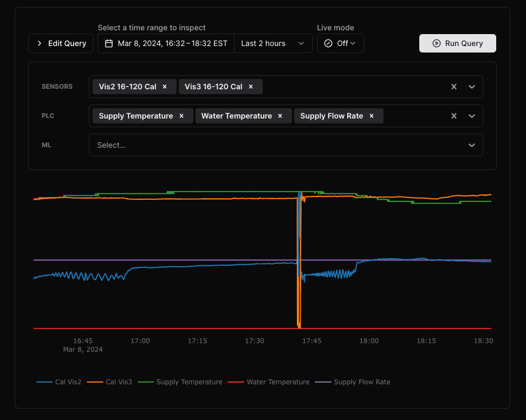
Task: Click the 16:45 x-axis tick label
Action: 83,341
